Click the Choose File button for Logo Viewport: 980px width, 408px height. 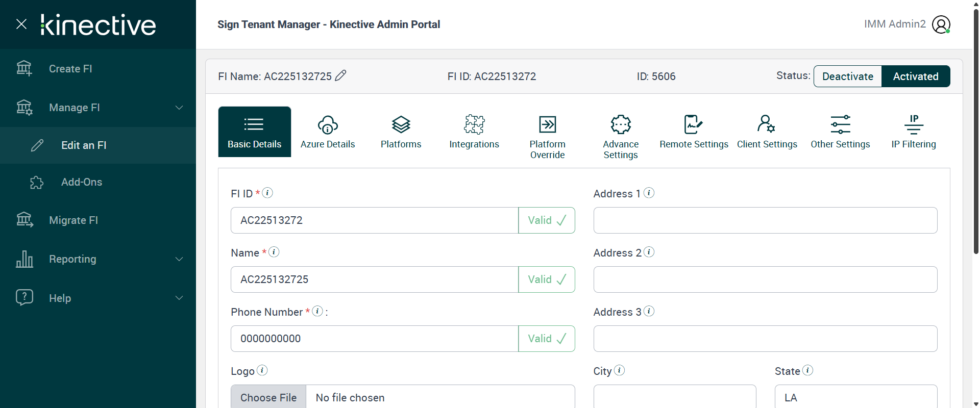[x=268, y=397]
